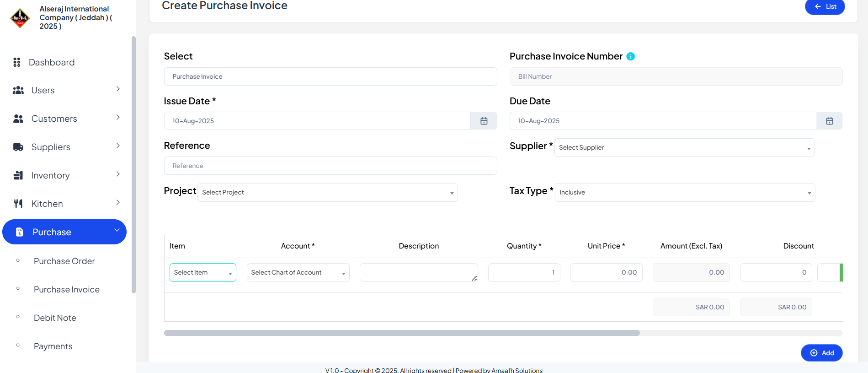The image size is (868, 373).
Task: Open Debit Note in the sidebar
Action: pos(55,318)
